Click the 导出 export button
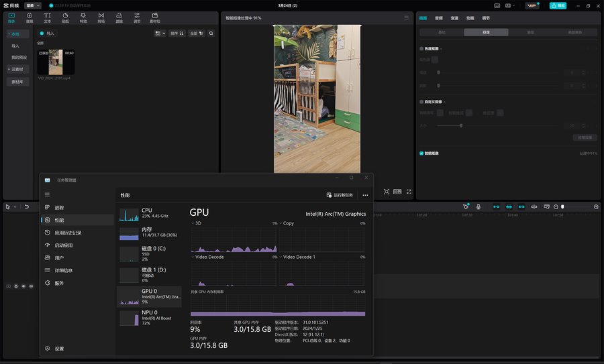This screenshot has width=604, height=364. 558,5
